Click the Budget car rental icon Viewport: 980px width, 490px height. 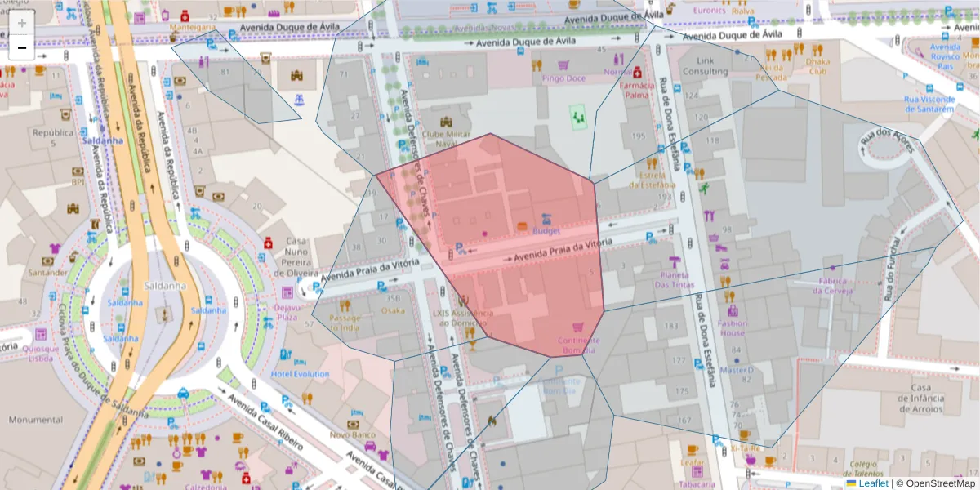point(546,220)
